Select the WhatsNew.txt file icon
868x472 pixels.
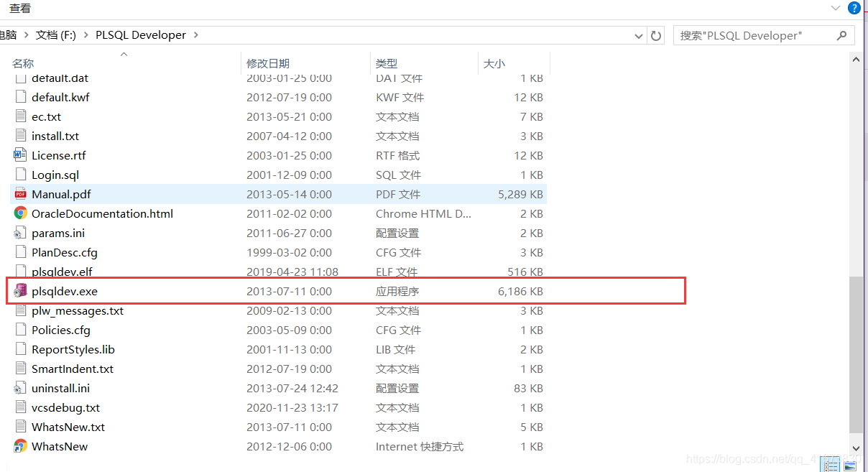[20, 427]
